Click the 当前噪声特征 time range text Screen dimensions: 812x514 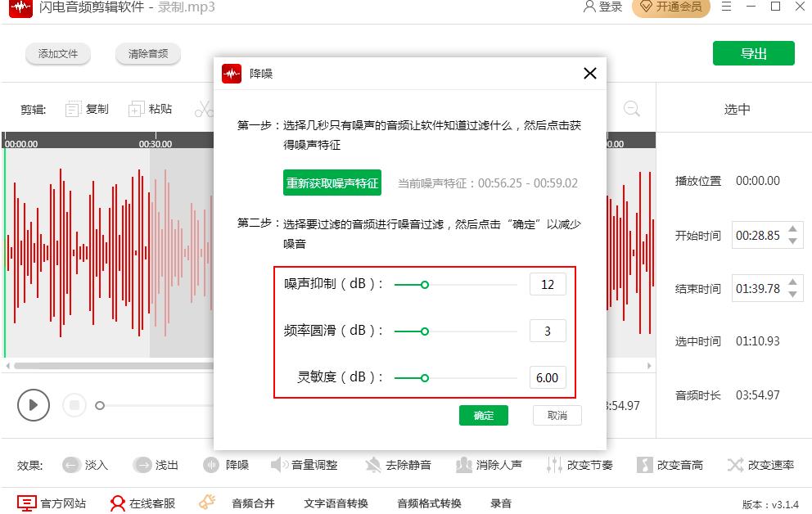coord(487,183)
